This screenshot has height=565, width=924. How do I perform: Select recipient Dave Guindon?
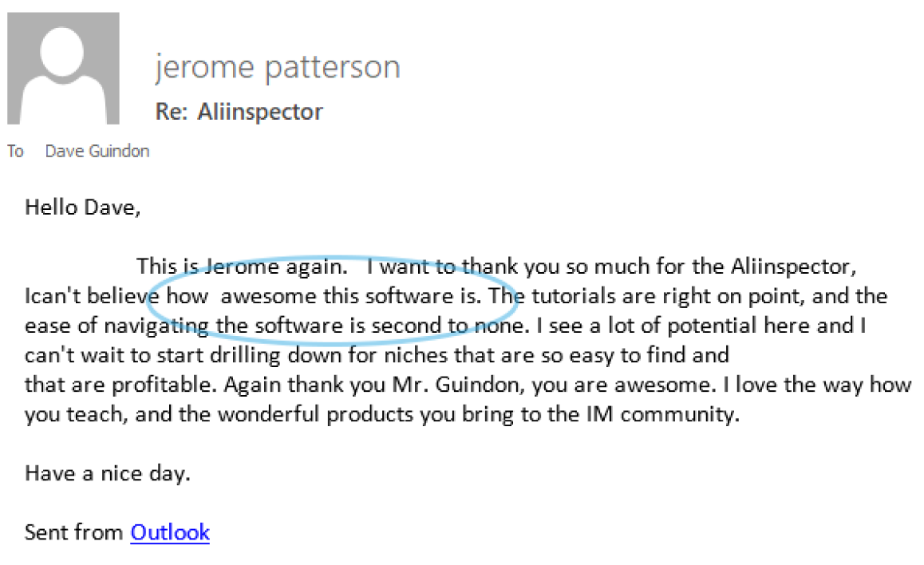[97, 151]
